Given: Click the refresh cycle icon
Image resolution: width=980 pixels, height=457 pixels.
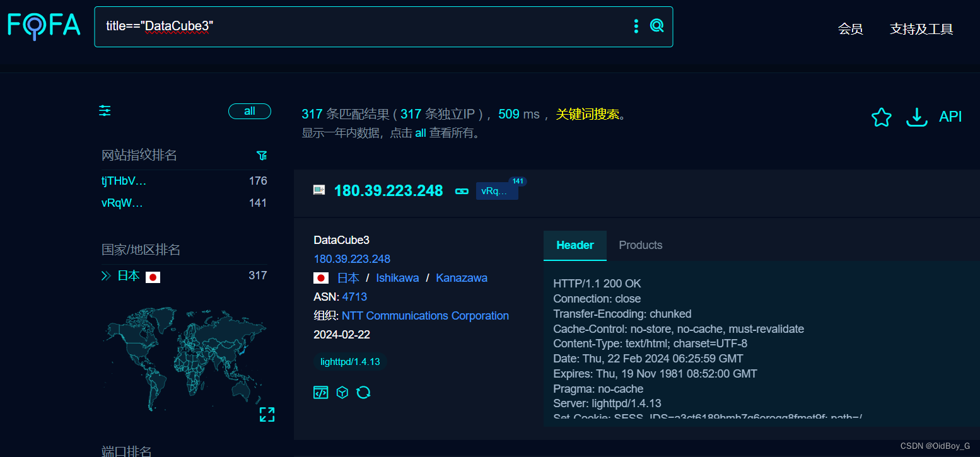Looking at the screenshot, I should point(363,393).
